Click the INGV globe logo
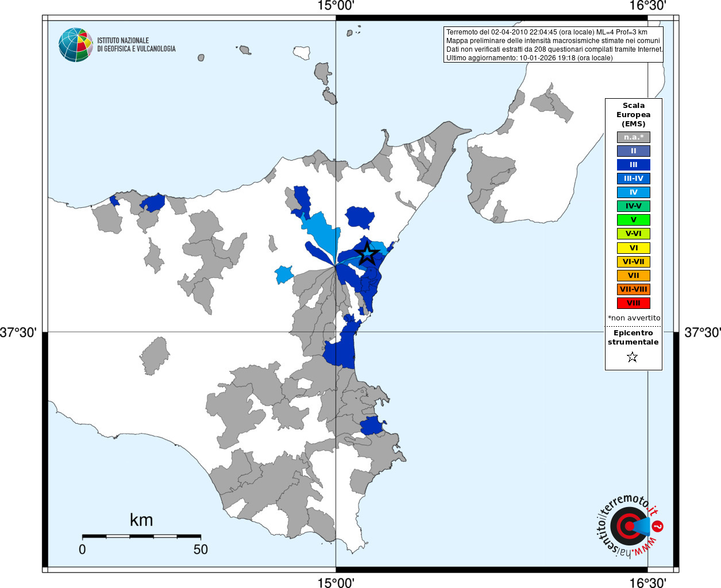 click(76, 45)
